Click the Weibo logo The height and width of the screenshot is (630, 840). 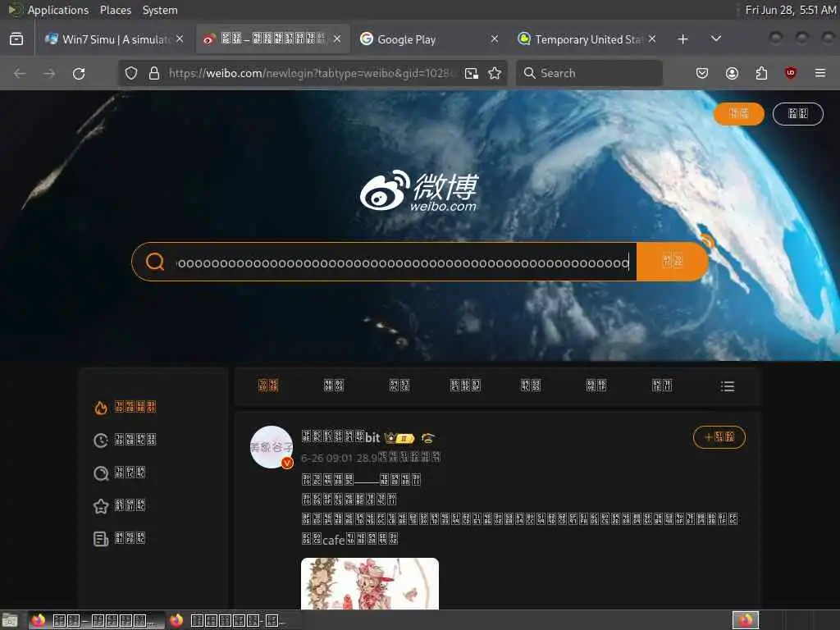pyautogui.click(x=419, y=190)
